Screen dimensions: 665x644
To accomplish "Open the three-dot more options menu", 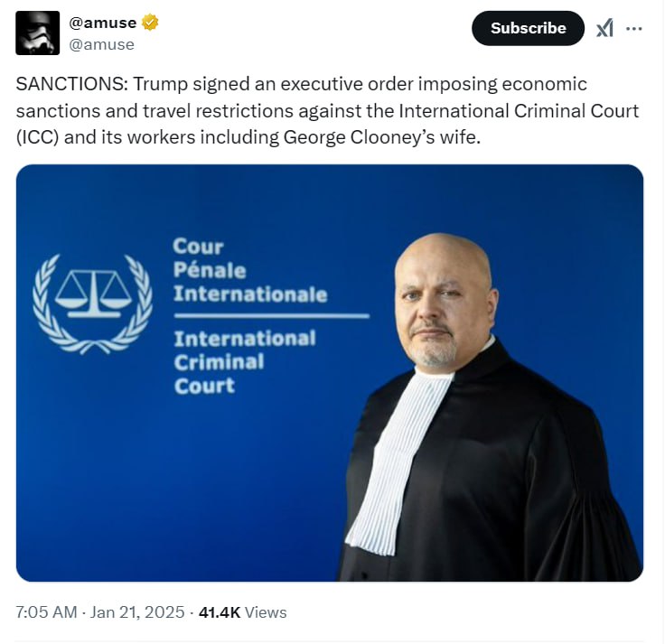I will [x=634, y=28].
